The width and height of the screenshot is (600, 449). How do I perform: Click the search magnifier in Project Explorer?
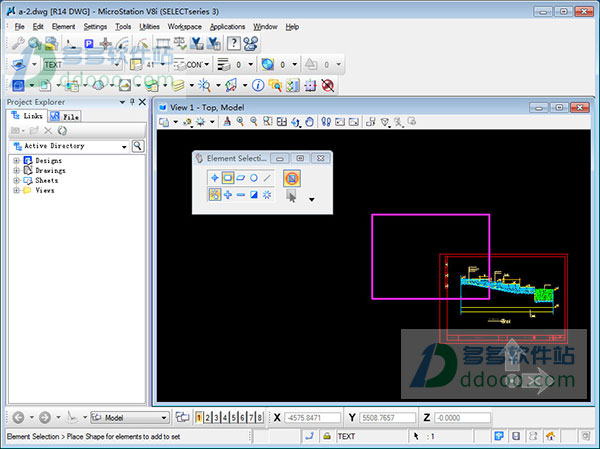[138, 146]
